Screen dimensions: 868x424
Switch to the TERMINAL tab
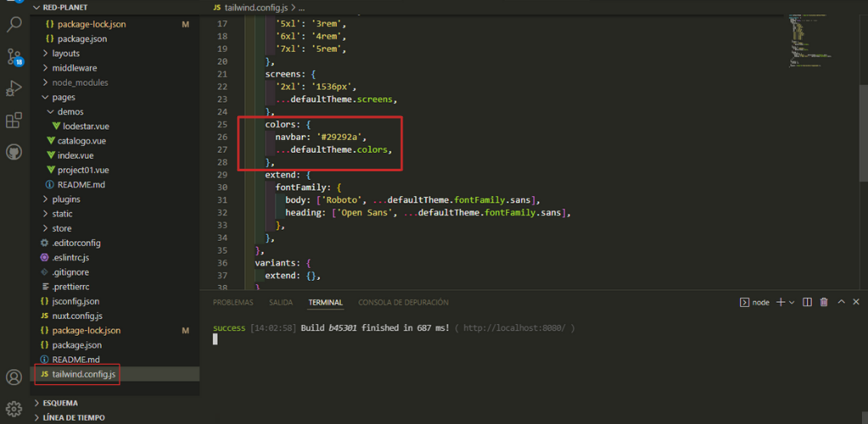coord(325,302)
